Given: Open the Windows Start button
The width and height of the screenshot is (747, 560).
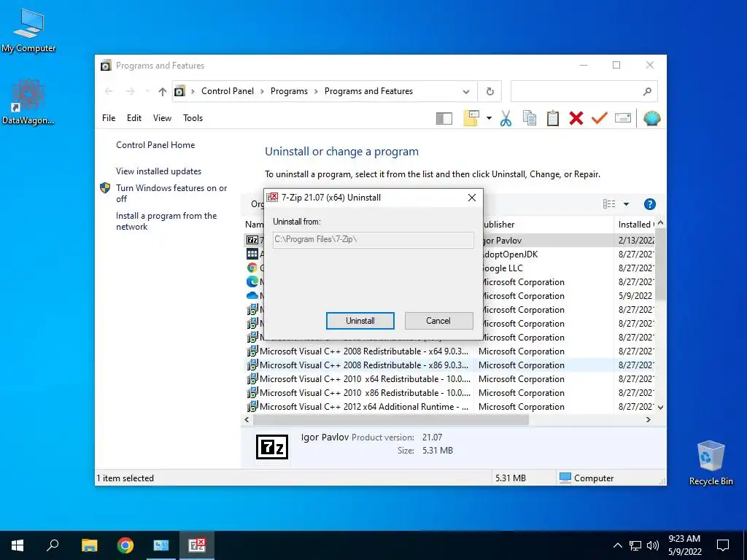Looking at the screenshot, I should click(18, 545).
